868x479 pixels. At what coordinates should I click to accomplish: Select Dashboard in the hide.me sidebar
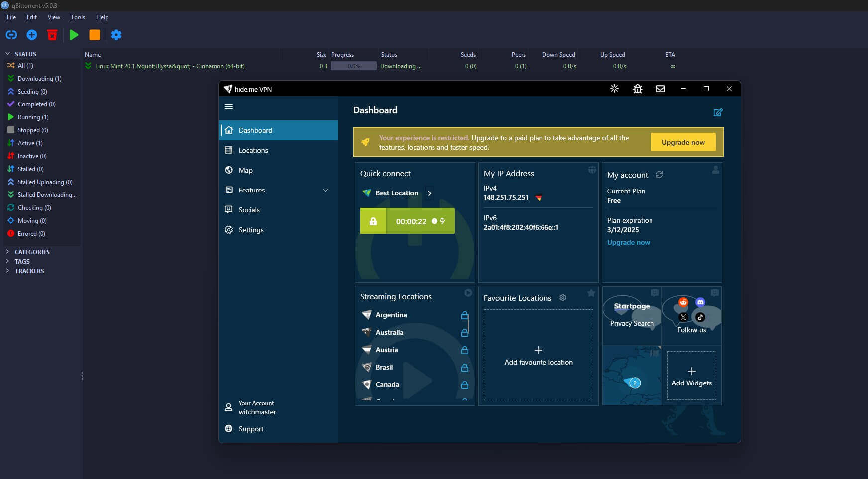click(279, 130)
